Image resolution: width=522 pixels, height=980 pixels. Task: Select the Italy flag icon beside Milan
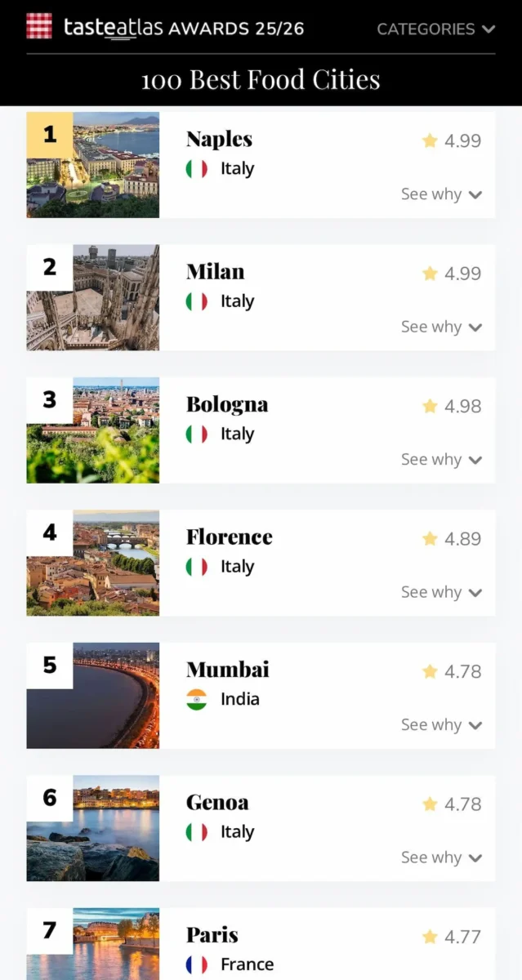(x=197, y=301)
